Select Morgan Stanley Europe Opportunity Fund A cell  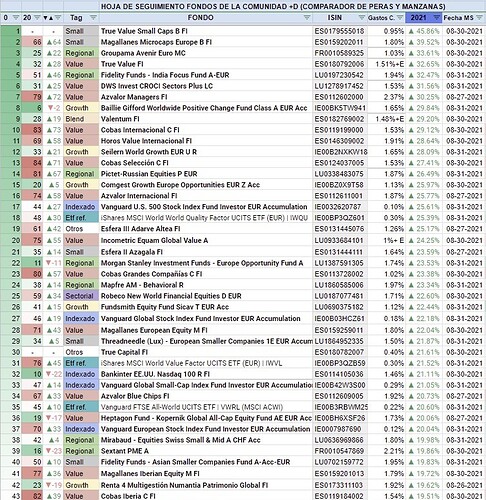point(206,263)
